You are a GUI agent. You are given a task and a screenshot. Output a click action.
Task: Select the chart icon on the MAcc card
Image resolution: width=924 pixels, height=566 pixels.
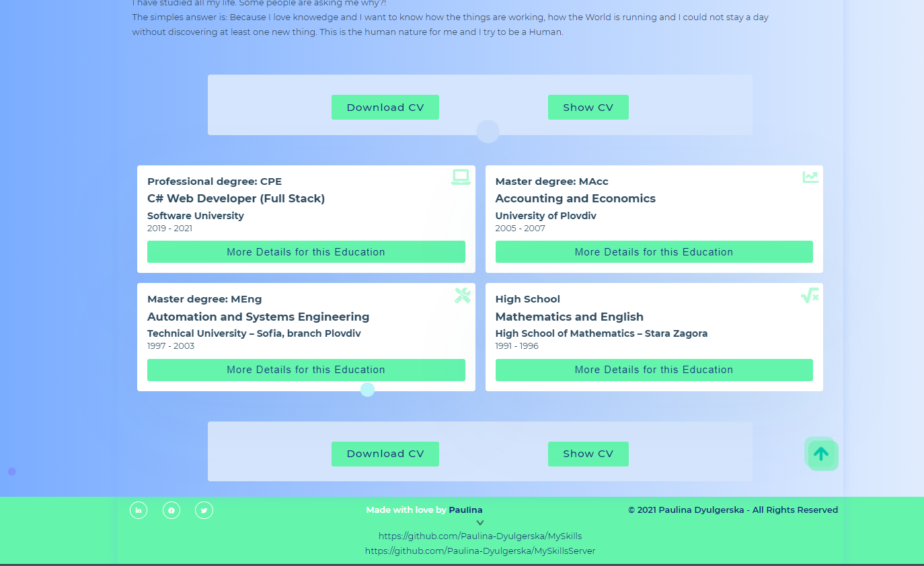810,176
